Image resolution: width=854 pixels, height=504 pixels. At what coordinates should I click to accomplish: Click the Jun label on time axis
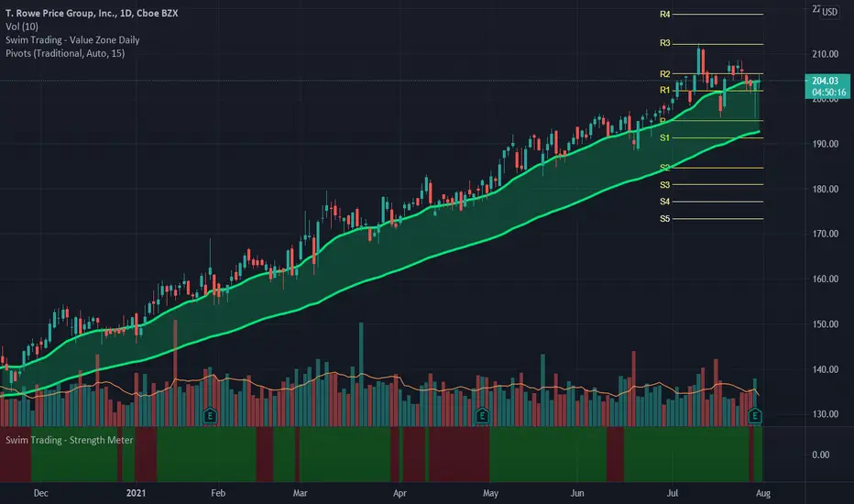point(577,493)
